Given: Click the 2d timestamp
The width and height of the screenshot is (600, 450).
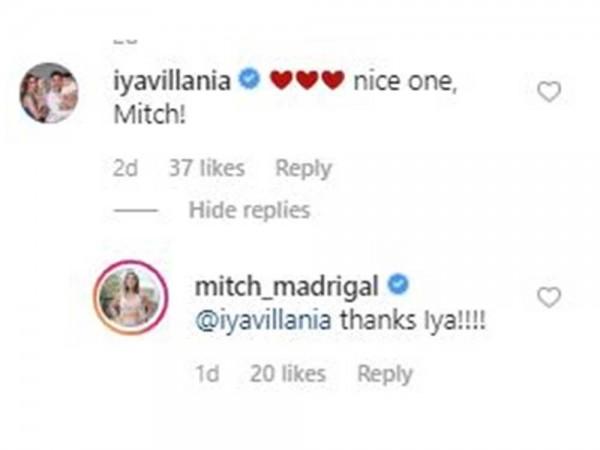Looking at the screenshot, I should coord(125,168).
